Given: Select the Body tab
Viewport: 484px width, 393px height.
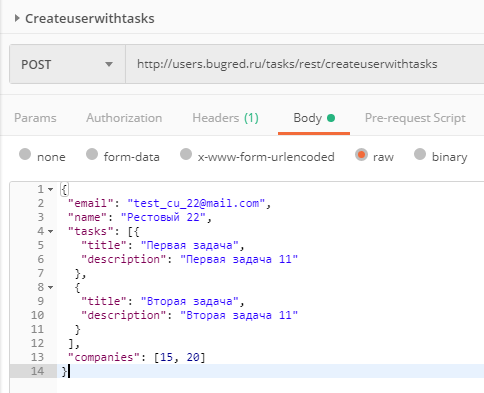Looking at the screenshot, I should coord(314,118).
